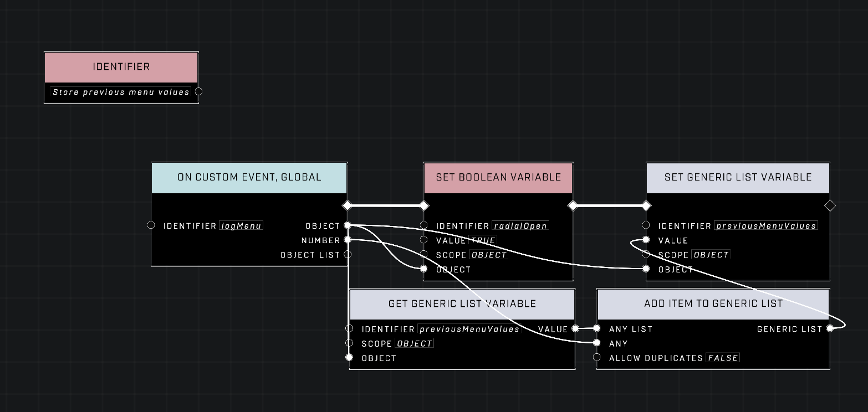The width and height of the screenshot is (868, 412).
Task: Open Scope dropdown in Set Boolean Variable node
Action: click(x=488, y=255)
